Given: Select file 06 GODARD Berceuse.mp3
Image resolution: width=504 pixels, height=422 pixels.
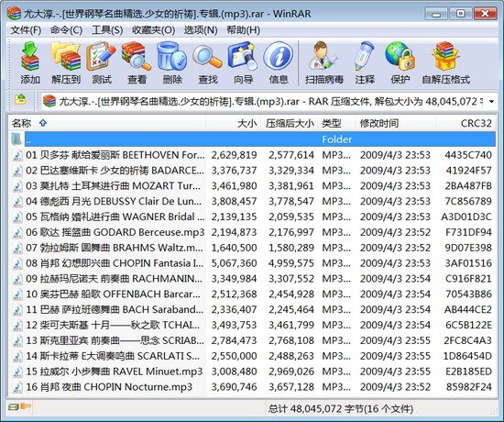Looking at the screenshot, I should tap(253, 232).
